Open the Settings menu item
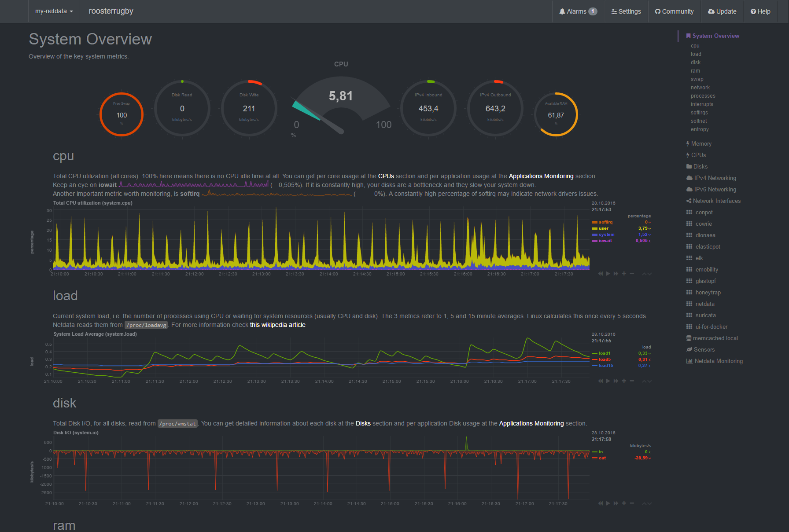Viewport: 789px width, 532px height. point(626,11)
